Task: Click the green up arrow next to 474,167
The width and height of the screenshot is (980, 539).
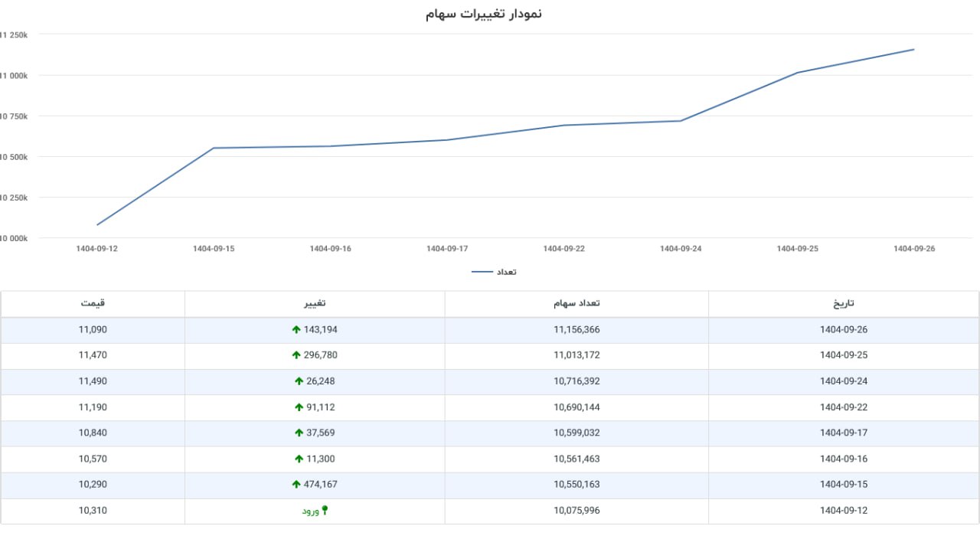Action: tap(296, 484)
